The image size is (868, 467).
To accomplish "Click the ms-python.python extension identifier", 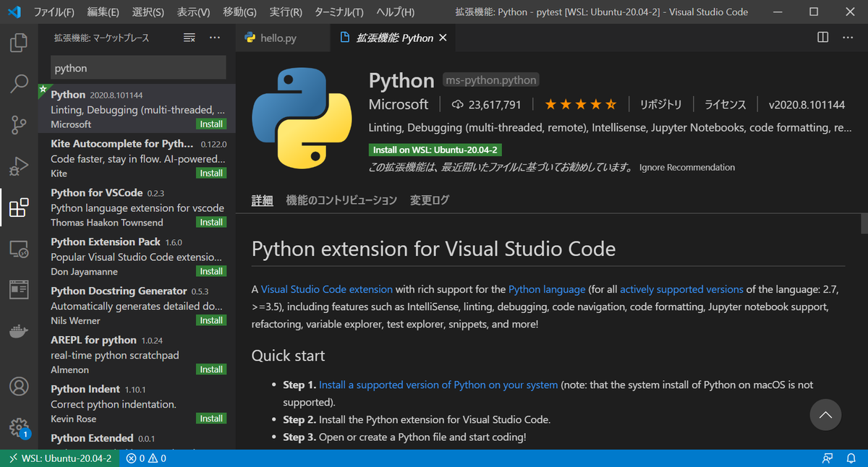I will point(491,80).
